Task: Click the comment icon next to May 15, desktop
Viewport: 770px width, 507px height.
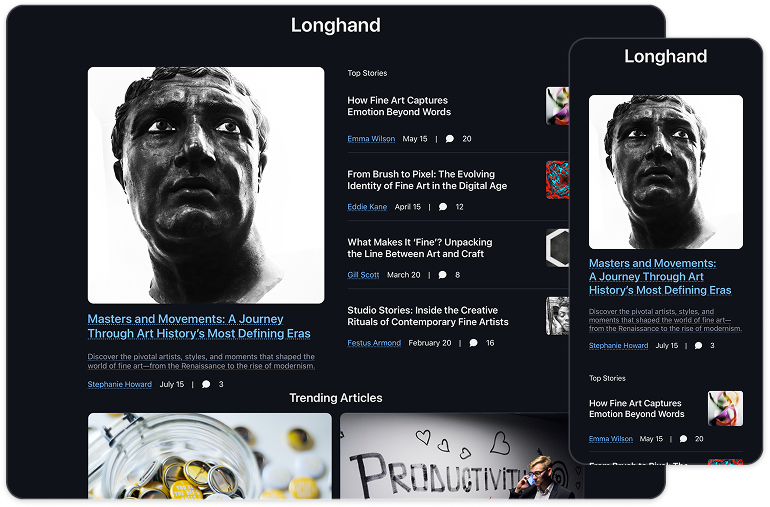Action: (449, 139)
